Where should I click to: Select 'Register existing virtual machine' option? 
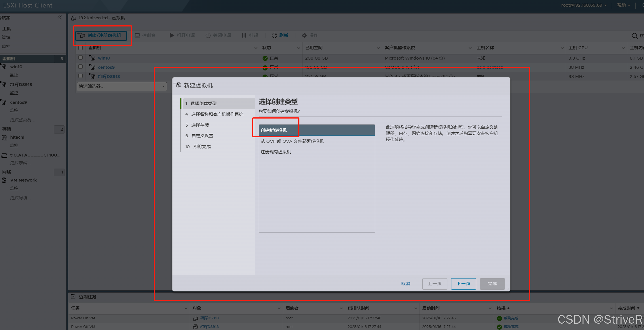(276, 152)
